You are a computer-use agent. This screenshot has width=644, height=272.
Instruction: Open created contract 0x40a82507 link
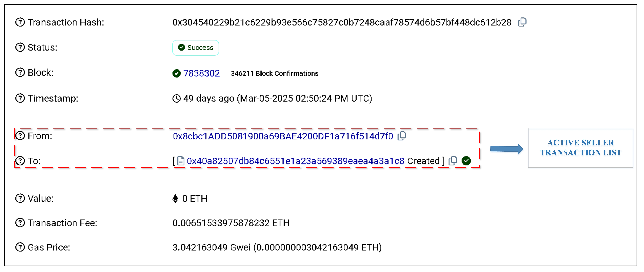(296, 161)
